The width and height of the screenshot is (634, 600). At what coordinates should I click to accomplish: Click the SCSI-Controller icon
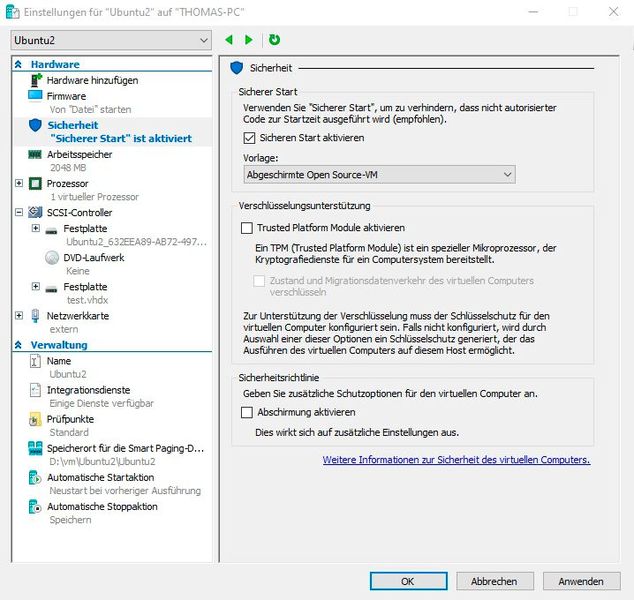coord(35,212)
